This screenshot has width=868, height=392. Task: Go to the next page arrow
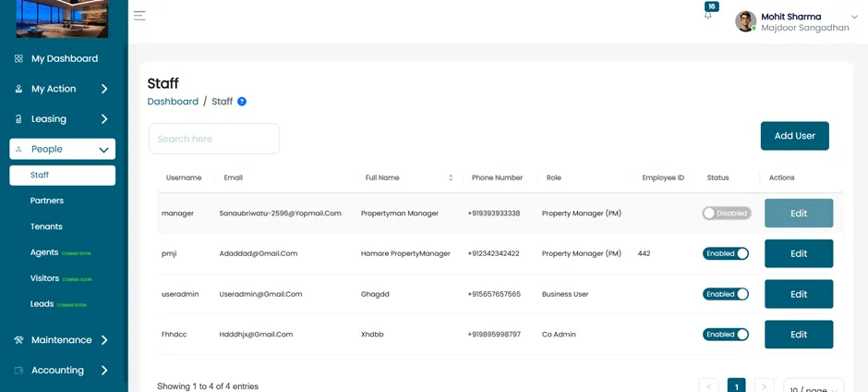click(x=765, y=386)
